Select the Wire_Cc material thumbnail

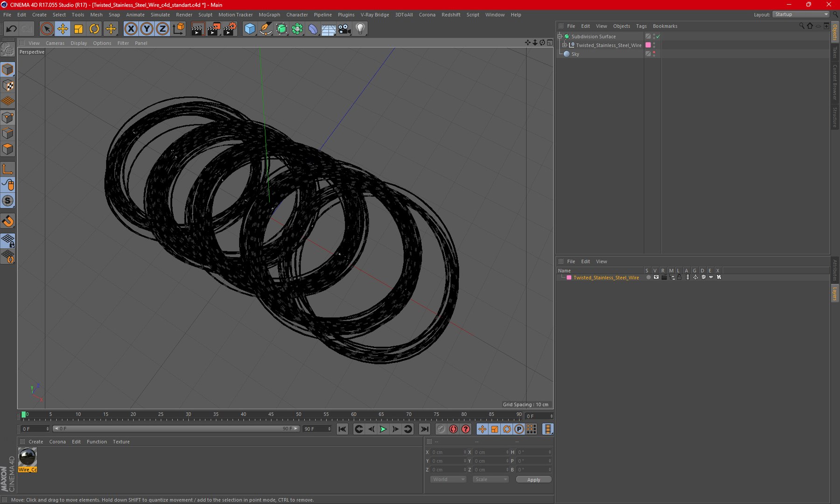point(28,457)
